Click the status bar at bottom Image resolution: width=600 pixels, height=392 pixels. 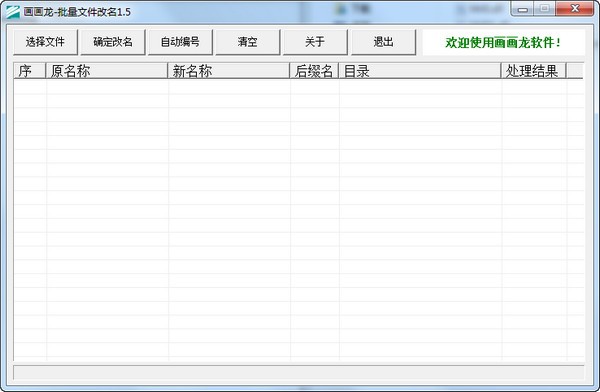pos(299,372)
